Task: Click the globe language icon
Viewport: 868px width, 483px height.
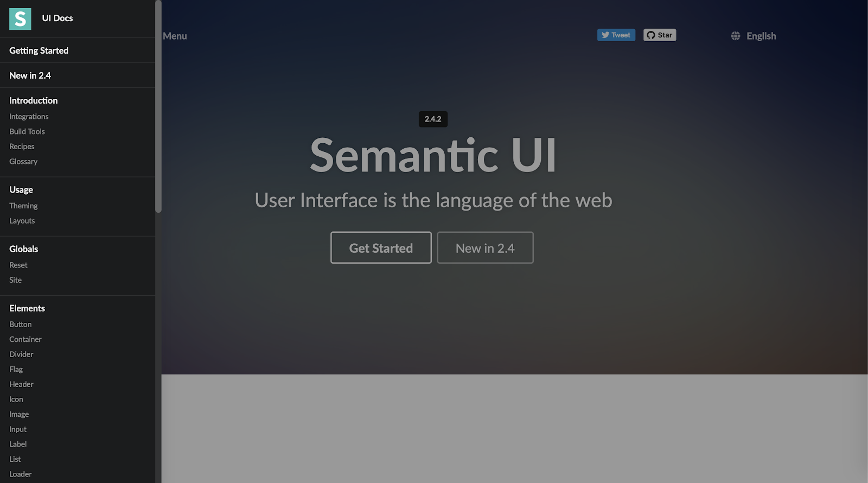Action: pos(736,36)
